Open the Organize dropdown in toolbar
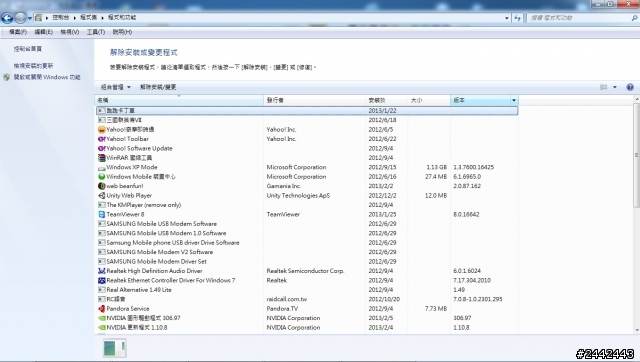Viewport: 640px width, 362px height. 116,87
